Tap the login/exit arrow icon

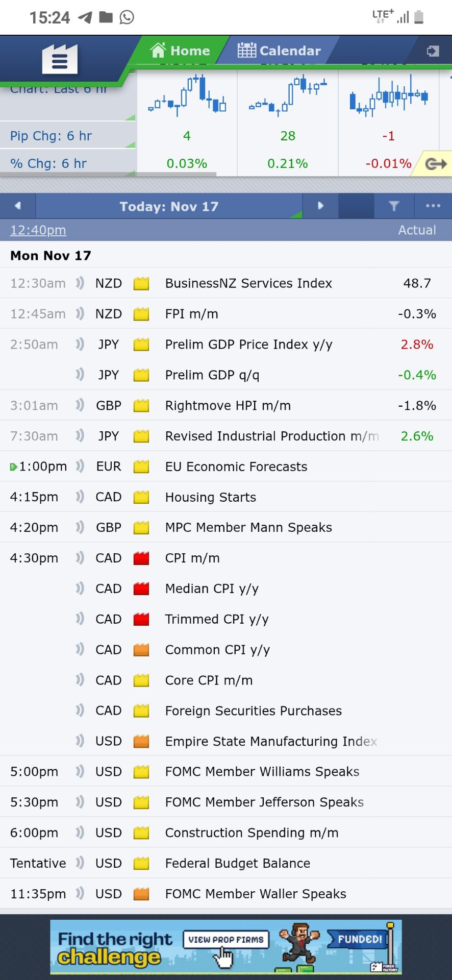click(433, 51)
